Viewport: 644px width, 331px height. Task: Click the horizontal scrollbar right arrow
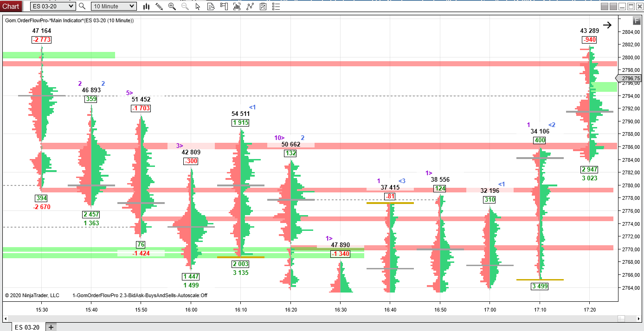[x=639, y=318]
